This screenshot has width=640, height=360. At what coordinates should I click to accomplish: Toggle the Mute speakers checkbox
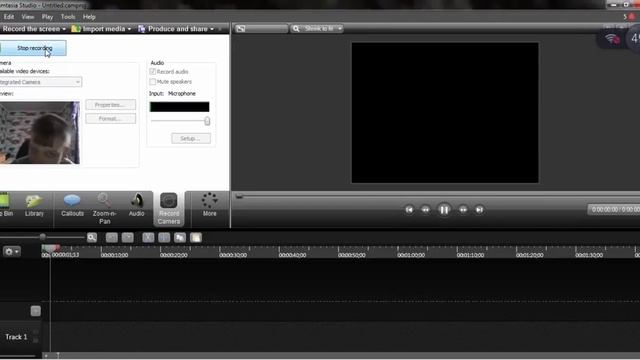(153, 82)
